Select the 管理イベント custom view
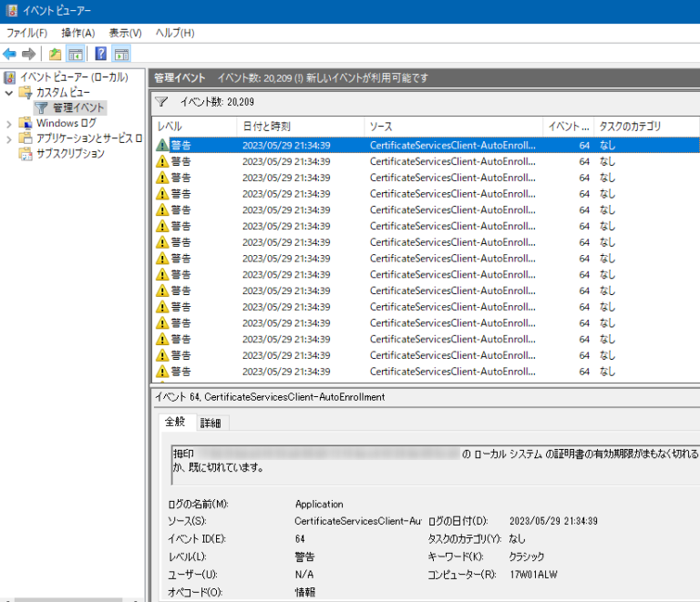The height and width of the screenshot is (602, 700). (78, 107)
